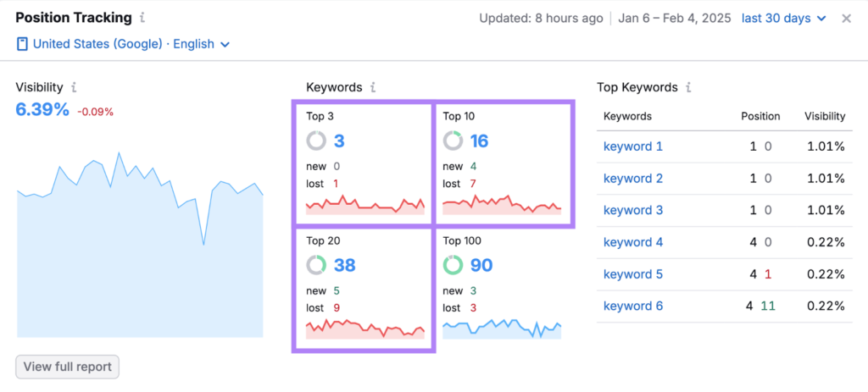Click the info icon next to Visibility
The image size is (868, 392).
click(75, 87)
